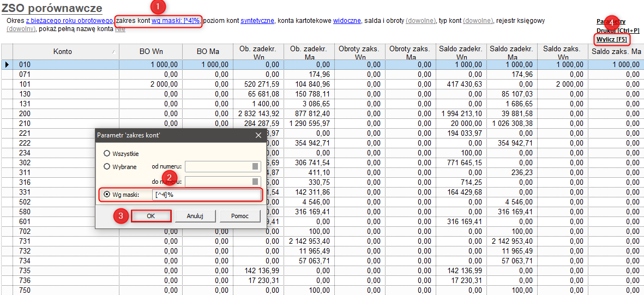This screenshot has height=295, width=644.
Task: Click the picker icon in 'od numeru' field
Action: (255, 167)
